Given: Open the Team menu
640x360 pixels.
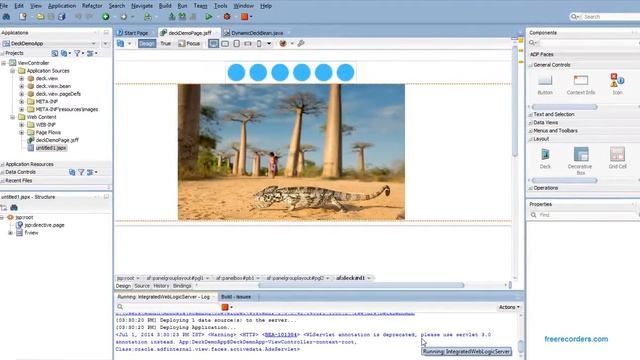Looking at the screenshot, I should [x=200, y=6].
